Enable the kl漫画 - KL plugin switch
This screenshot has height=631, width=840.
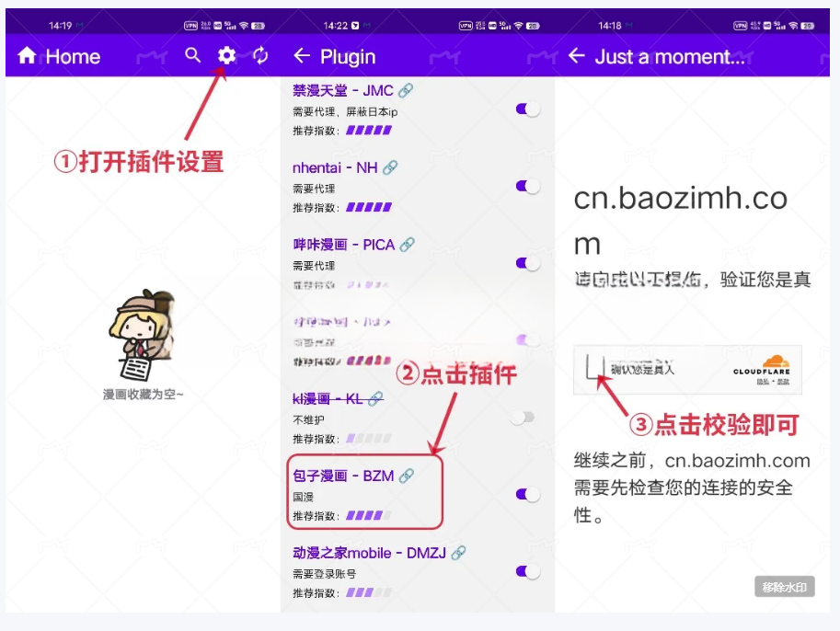(x=523, y=418)
